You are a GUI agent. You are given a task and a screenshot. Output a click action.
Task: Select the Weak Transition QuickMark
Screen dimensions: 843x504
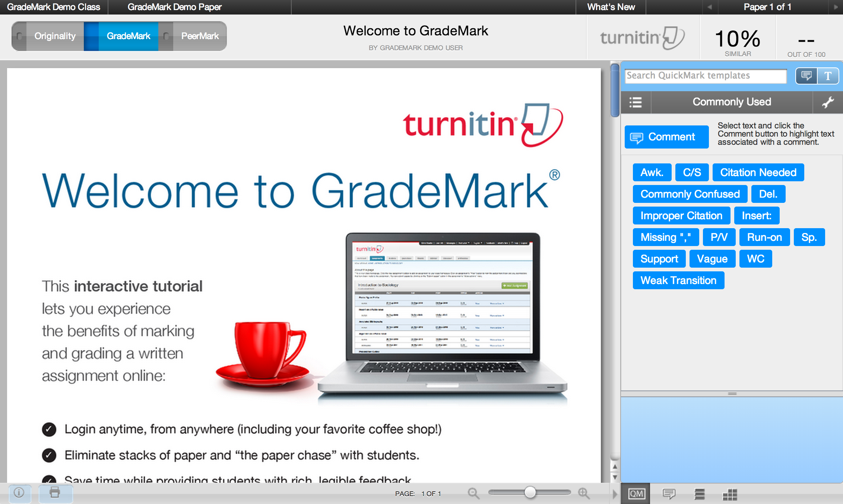[x=678, y=280]
